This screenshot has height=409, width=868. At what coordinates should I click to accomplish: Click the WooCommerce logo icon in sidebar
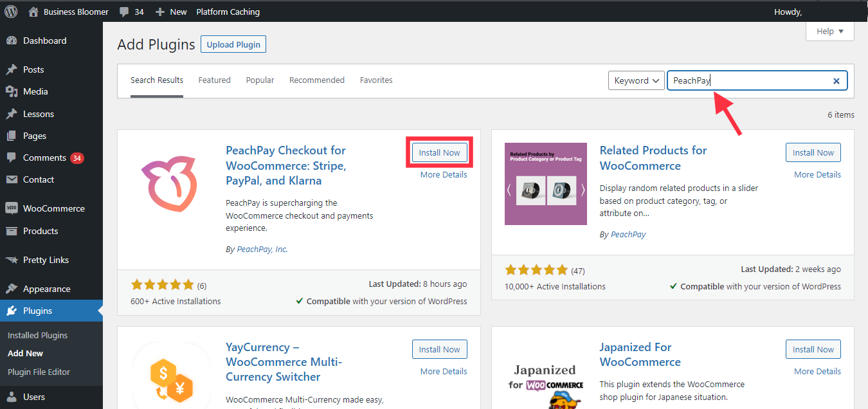(12, 208)
